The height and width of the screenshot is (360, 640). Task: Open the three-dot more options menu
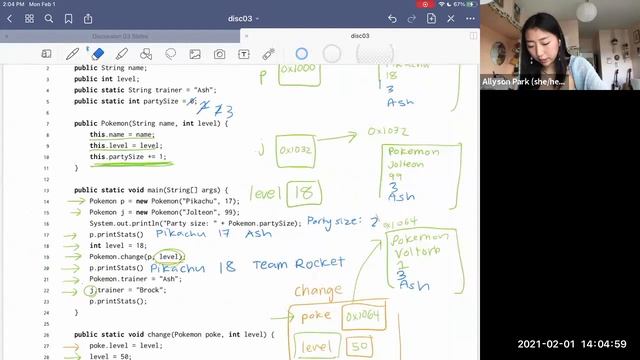click(470, 19)
